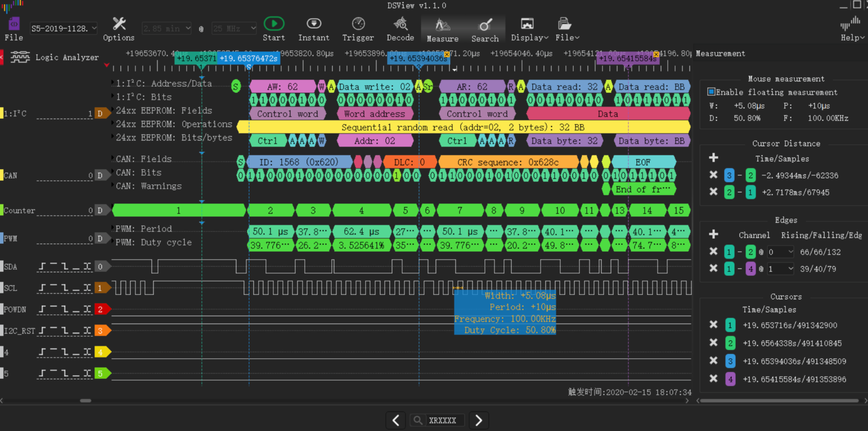
Task: Delete cursor 2 from Cursors list
Action: click(x=713, y=342)
